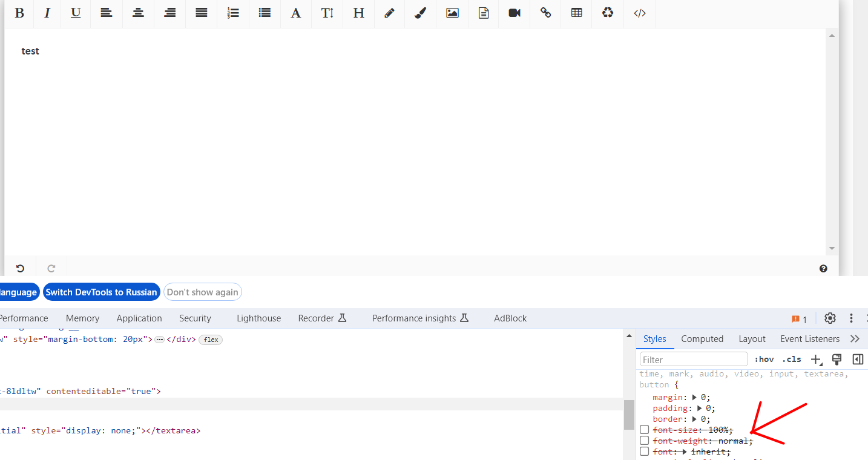
Task: Open the Security panel tab
Action: 195,318
